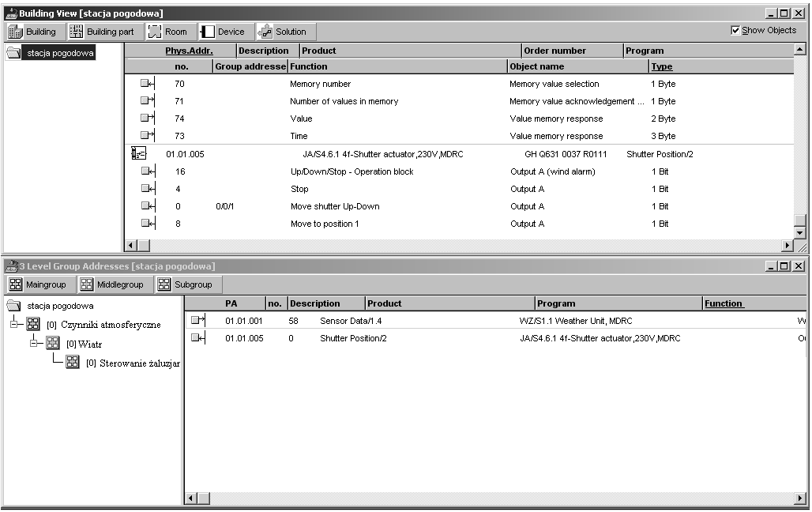Click device icon of 01.01.005 shutter actuator
Screen dimensions: 812x512
coord(139,153)
